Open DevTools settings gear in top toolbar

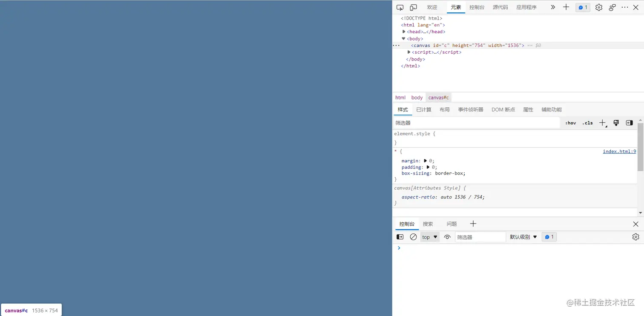(x=599, y=7)
